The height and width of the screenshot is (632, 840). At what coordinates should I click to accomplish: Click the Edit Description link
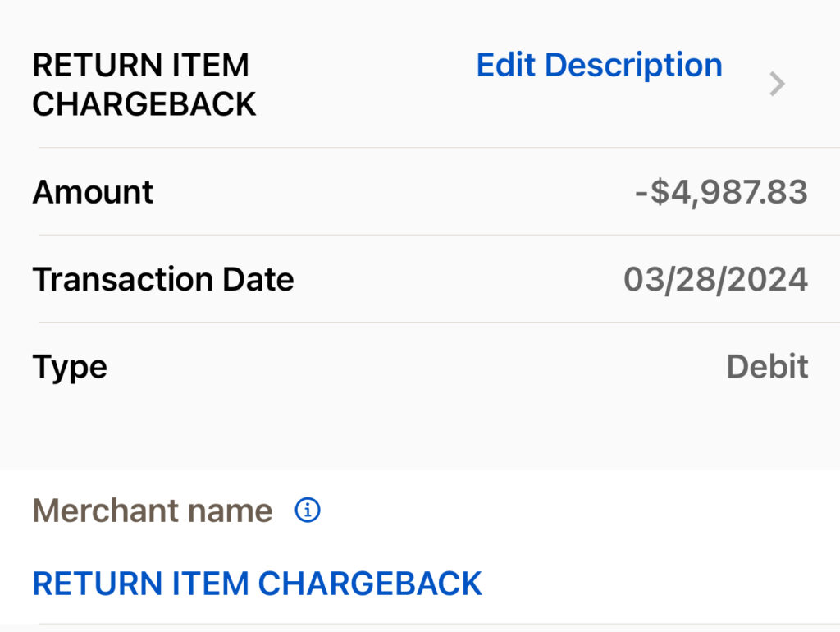pyautogui.click(x=599, y=66)
